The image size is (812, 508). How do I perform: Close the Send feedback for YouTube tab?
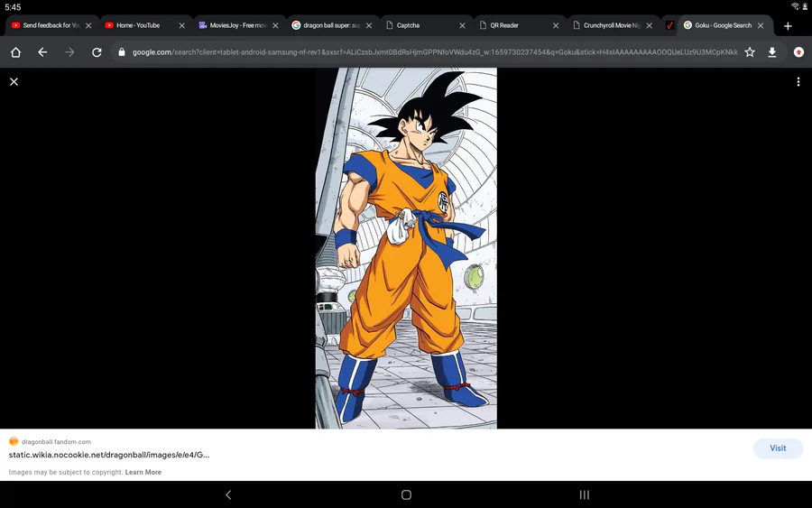pos(88,25)
